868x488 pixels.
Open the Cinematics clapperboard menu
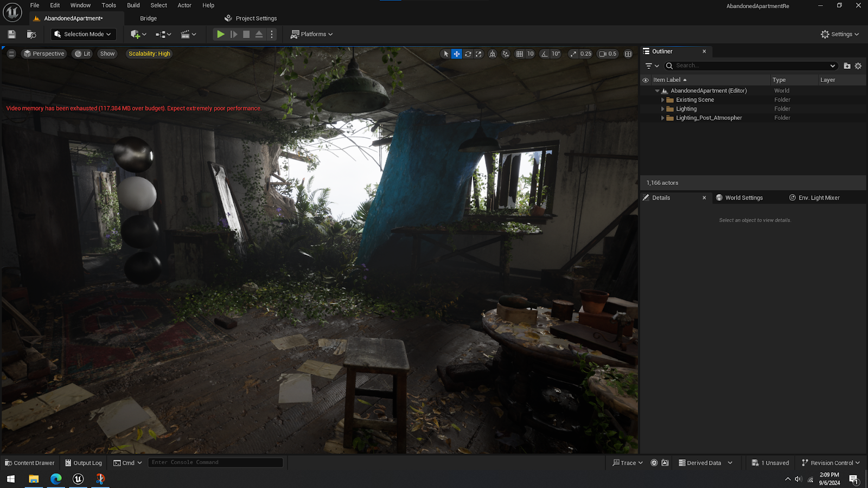(188, 34)
